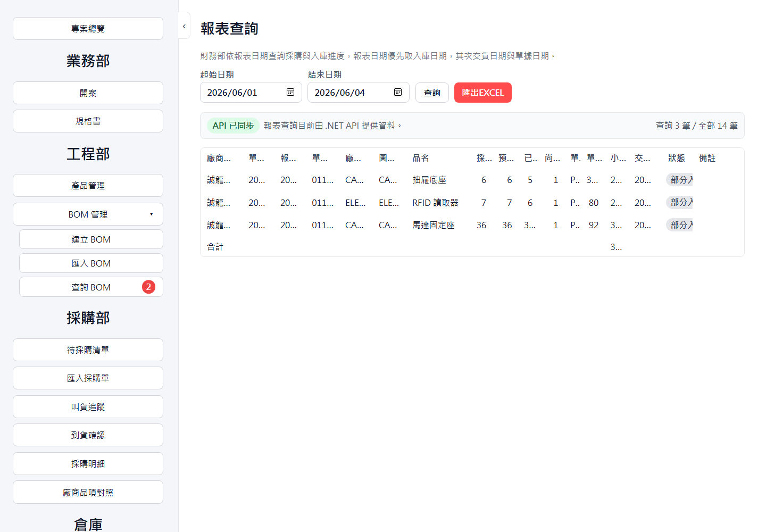Open 採購明細 page

[x=88, y=464]
